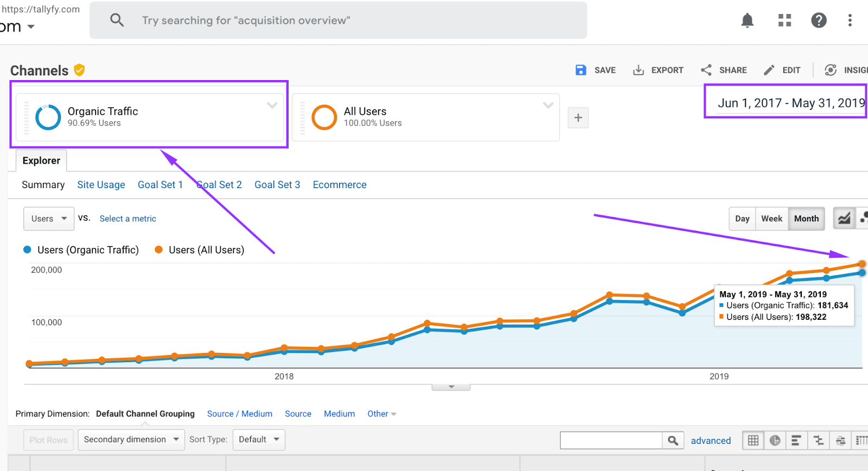Set graph interval to Week
This screenshot has width=868, height=471.
pos(771,218)
